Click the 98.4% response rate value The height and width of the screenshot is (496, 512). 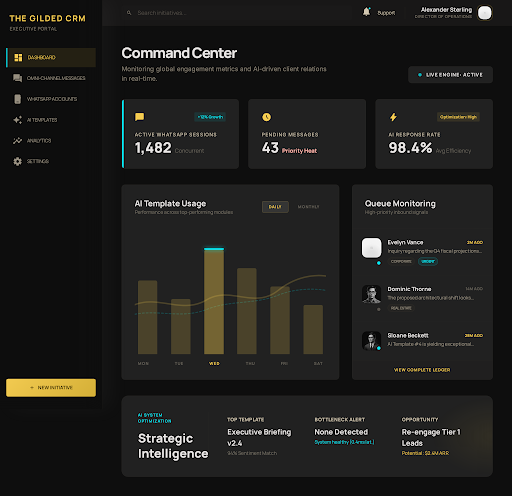tap(410, 148)
